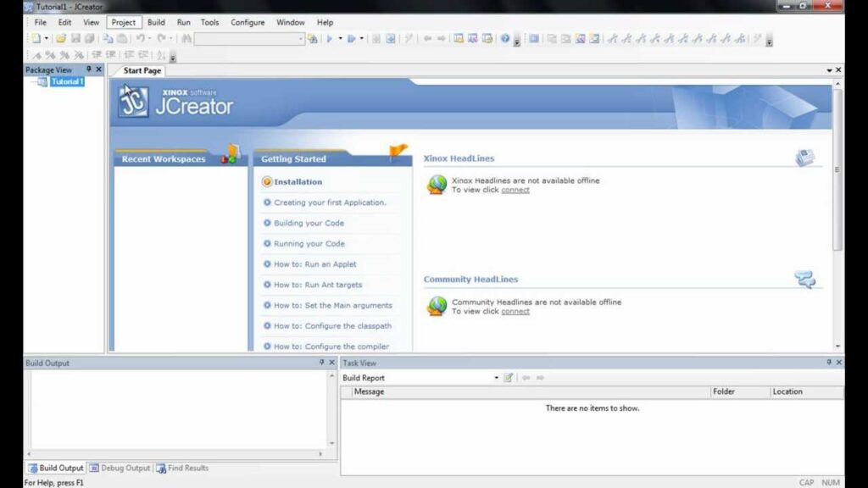Click connect link under Xinox Headlines
Image resolution: width=868 pixels, height=488 pixels.
tap(515, 190)
